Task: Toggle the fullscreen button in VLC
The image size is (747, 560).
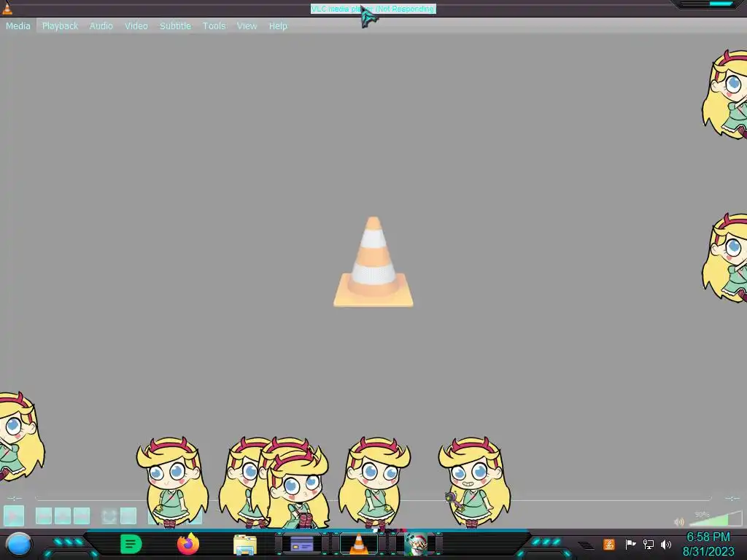Action: pyautogui.click(x=109, y=516)
